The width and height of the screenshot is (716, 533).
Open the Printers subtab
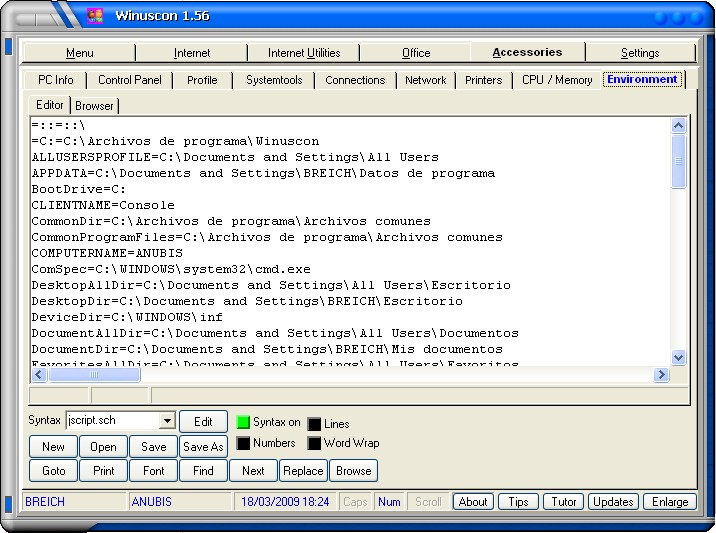[x=484, y=80]
